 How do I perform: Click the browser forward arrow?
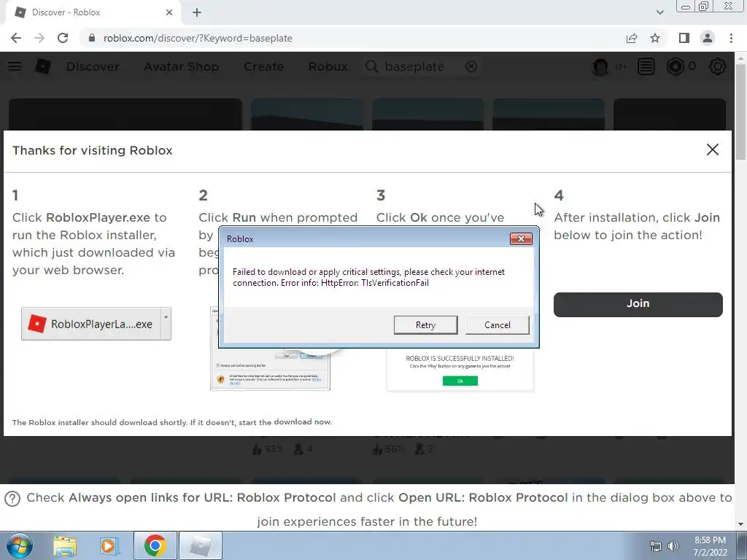(x=39, y=38)
